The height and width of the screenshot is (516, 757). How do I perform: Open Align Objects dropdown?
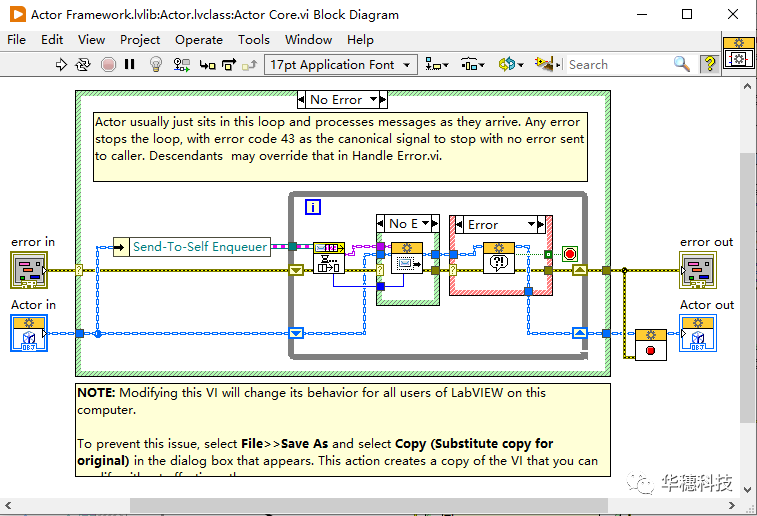(436, 64)
